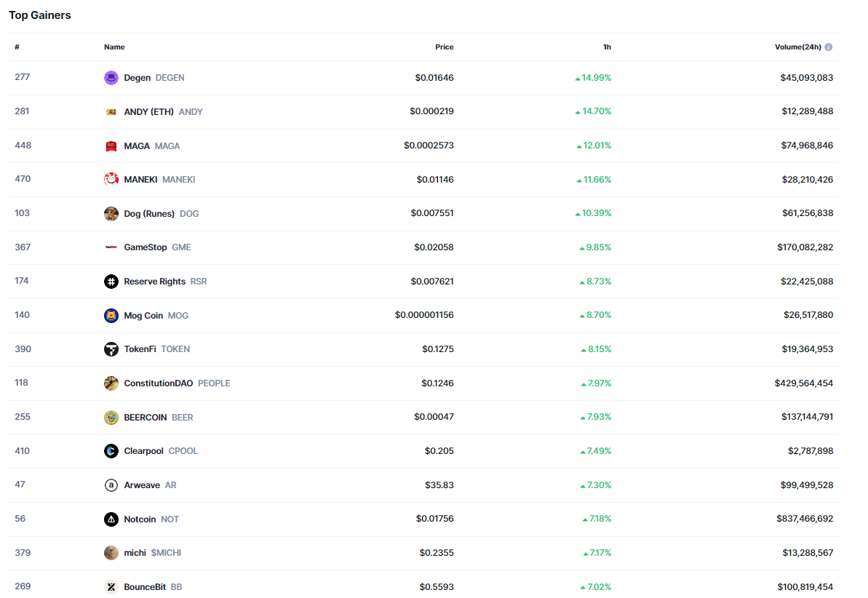
Task: Sort by the # rank column header
Action: [17, 47]
